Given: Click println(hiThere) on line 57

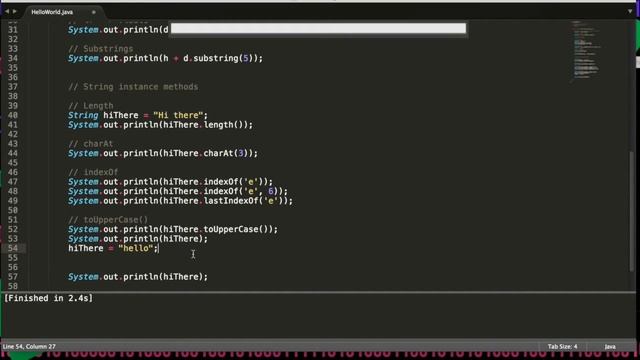Looking at the screenshot, I should [x=163, y=277].
